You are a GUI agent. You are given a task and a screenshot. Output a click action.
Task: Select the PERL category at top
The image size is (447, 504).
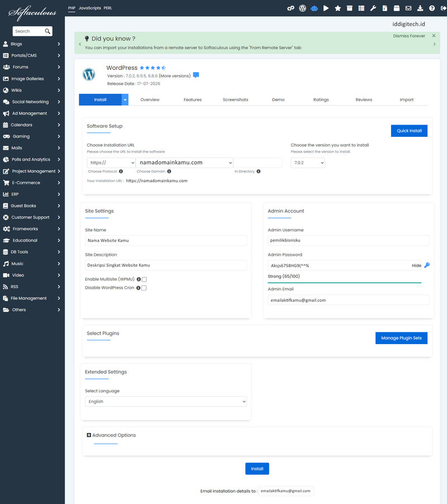(x=108, y=8)
